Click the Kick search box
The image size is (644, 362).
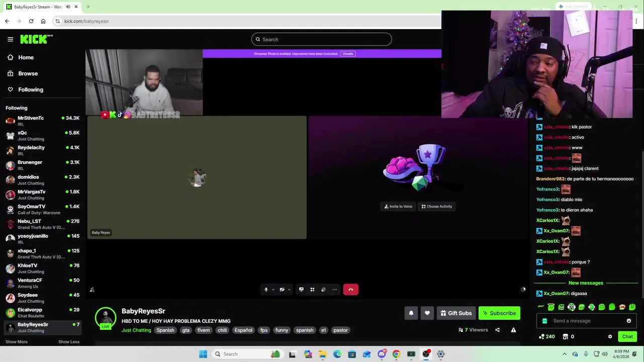tap(321, 39)
